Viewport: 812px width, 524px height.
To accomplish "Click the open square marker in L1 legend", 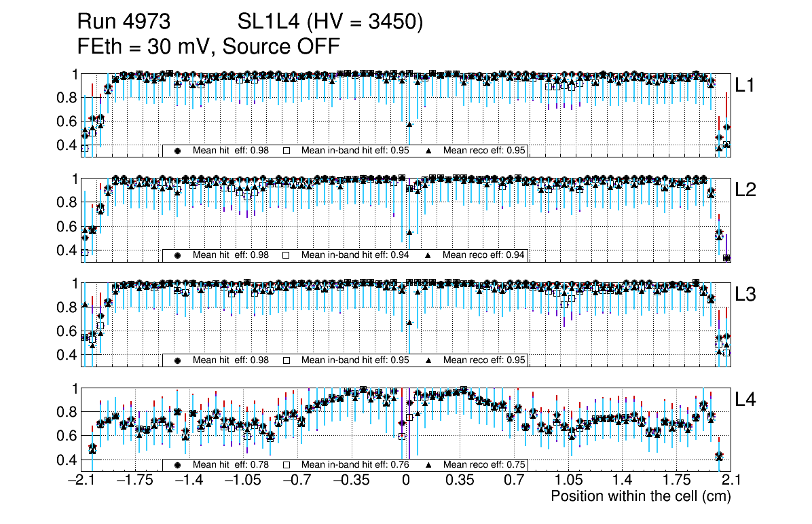I will pyautogui.click(x=287, y=151).
